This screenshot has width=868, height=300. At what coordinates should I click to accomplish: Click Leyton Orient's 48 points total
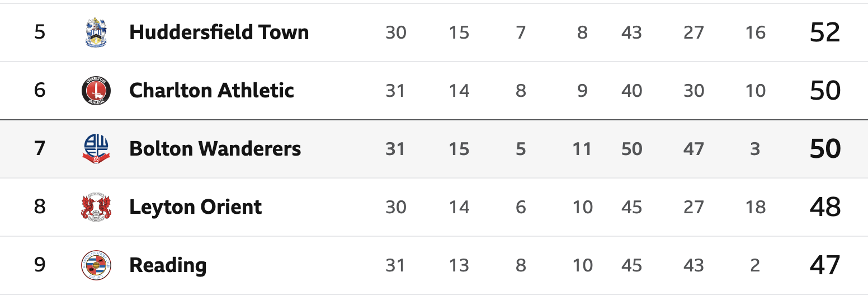[825, 207]
